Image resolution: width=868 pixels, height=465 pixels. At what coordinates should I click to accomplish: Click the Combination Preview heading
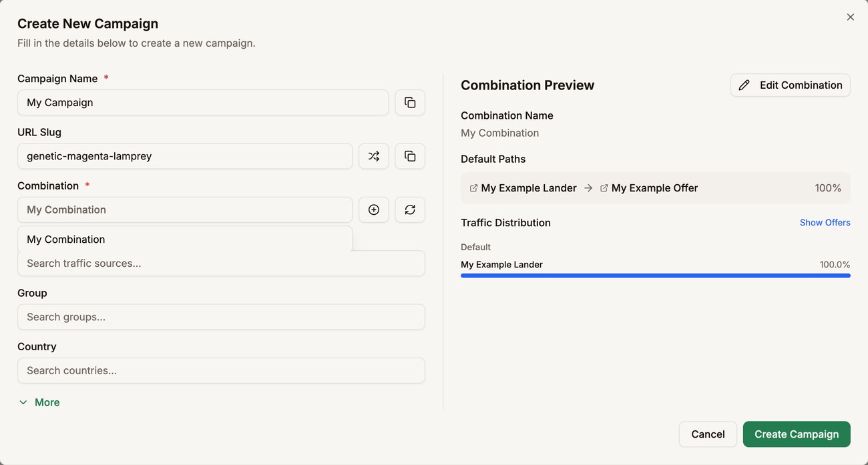pyautogui.click(x=527, y=85)
